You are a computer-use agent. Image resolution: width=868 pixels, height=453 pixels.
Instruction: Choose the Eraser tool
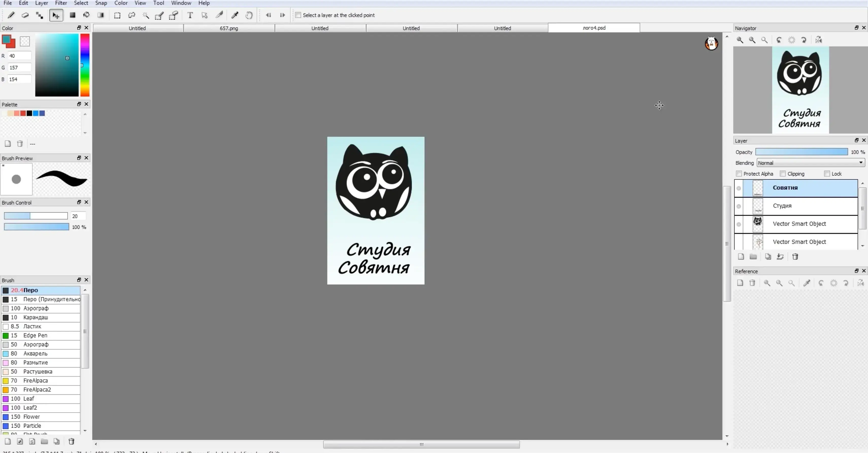[x=25, y=15]
